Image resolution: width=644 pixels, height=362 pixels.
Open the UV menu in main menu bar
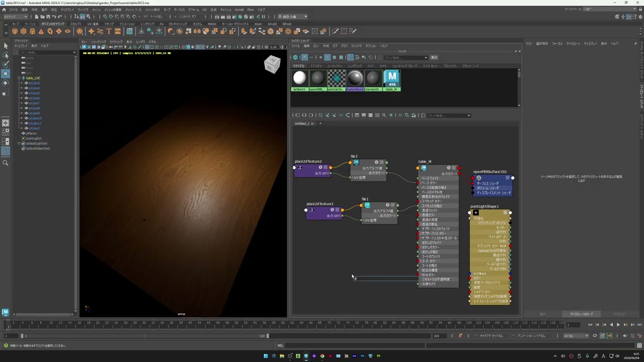coord(204,10)
